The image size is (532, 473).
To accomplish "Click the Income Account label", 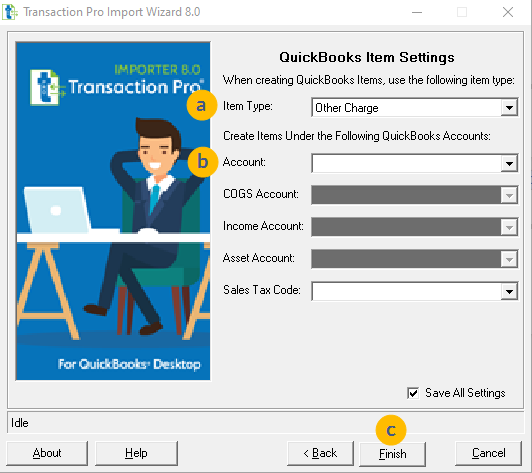I will (263, 226).
